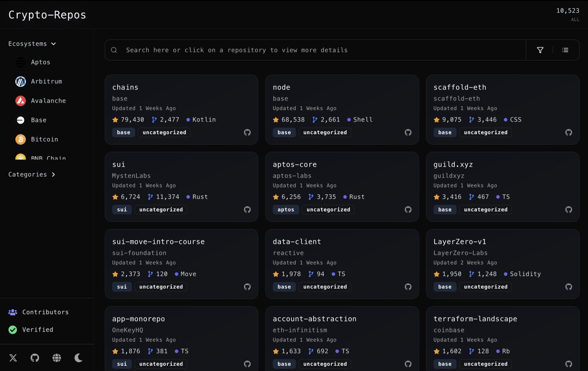Open the filter funnel icon
This screenshot has height=371, width=588.
pos(540,50)
